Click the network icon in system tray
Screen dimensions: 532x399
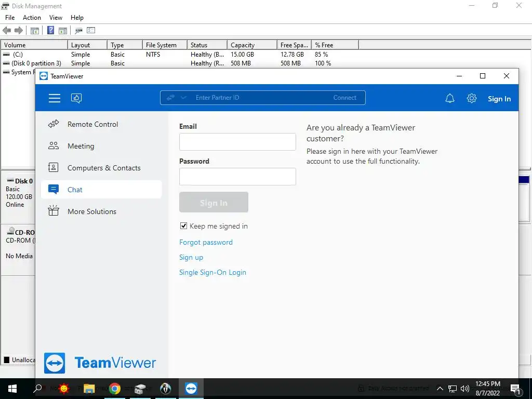(453, 389)
